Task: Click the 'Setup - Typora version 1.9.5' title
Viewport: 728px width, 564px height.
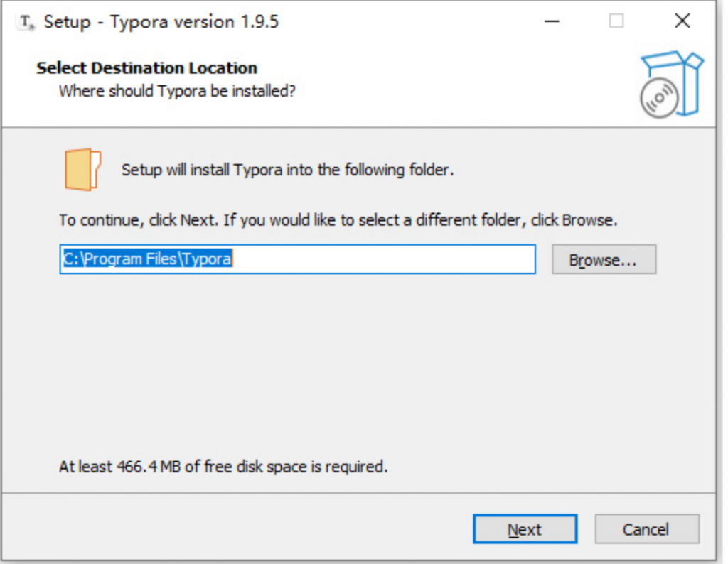Action: (x=161, y=22)
